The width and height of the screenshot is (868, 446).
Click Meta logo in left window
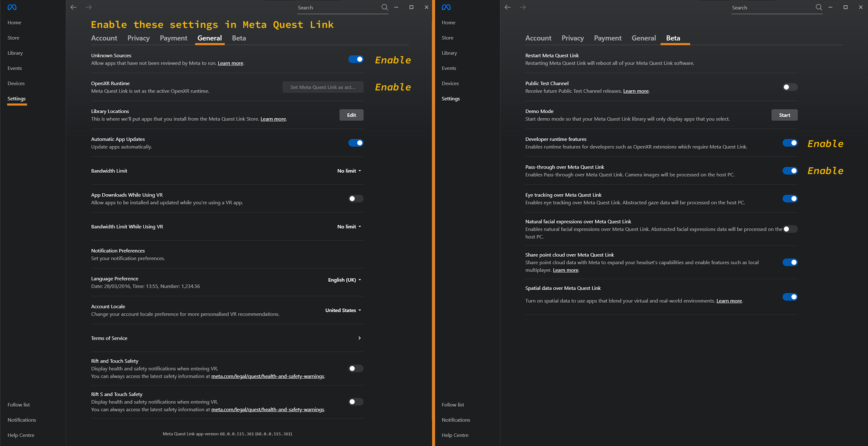(12, 7)
